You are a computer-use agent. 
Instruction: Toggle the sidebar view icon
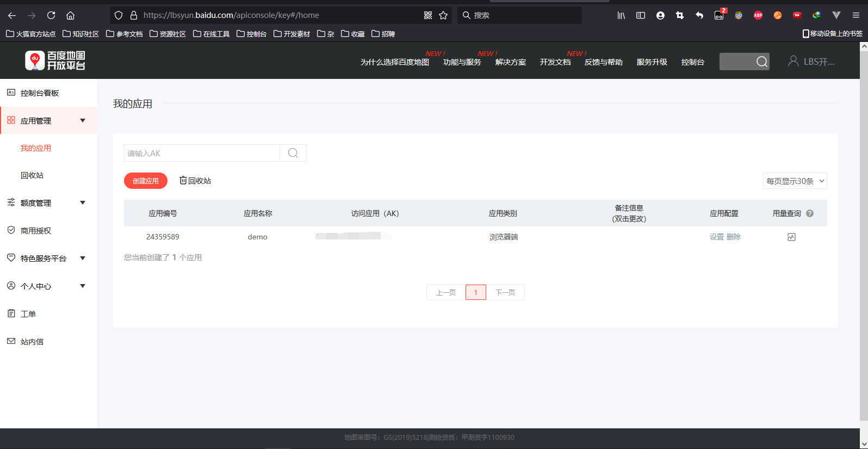pos(641,15)
